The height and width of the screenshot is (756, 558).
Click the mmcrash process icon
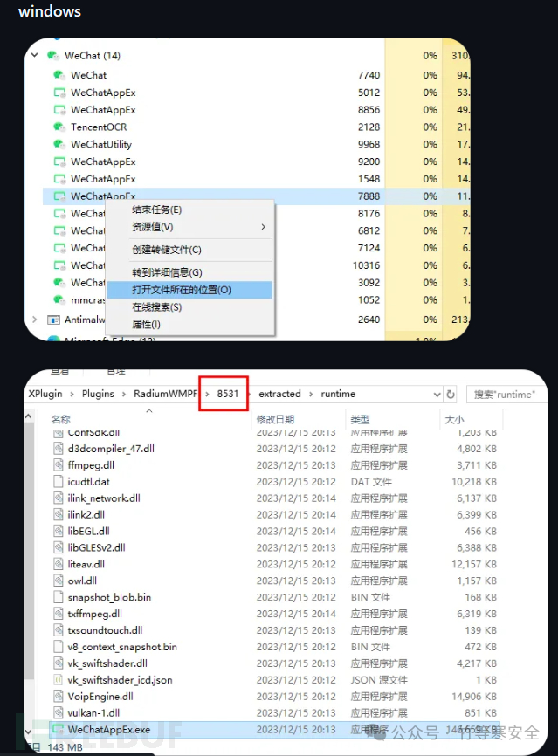[59, 300]
